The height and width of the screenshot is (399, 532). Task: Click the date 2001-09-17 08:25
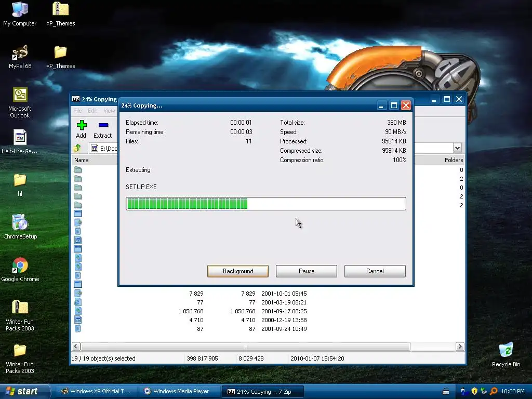pyautogui.click(x=284, y=311)
